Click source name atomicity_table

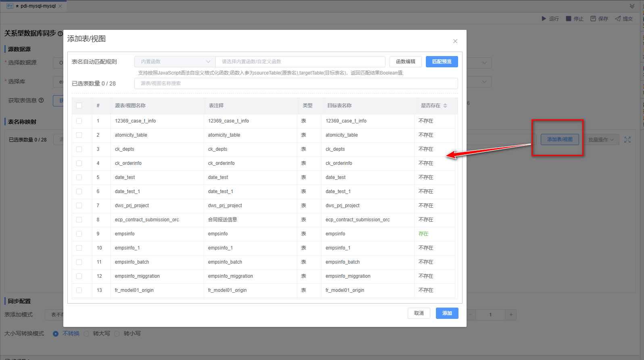point(131,135)
